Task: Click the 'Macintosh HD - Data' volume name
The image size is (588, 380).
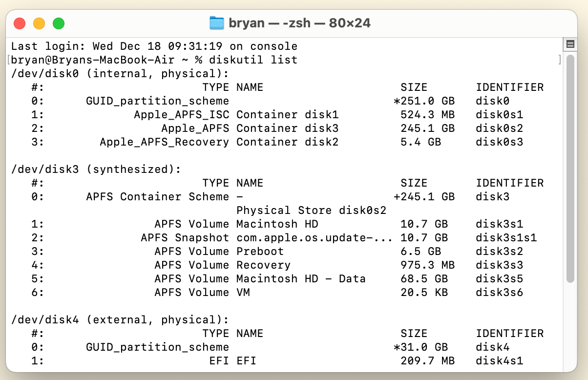Action: pyautogui.click(x=301, y=279)
